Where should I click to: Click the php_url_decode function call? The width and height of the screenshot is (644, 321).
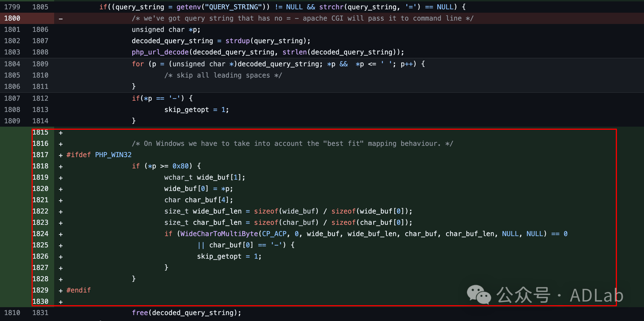tap(160, 52)
